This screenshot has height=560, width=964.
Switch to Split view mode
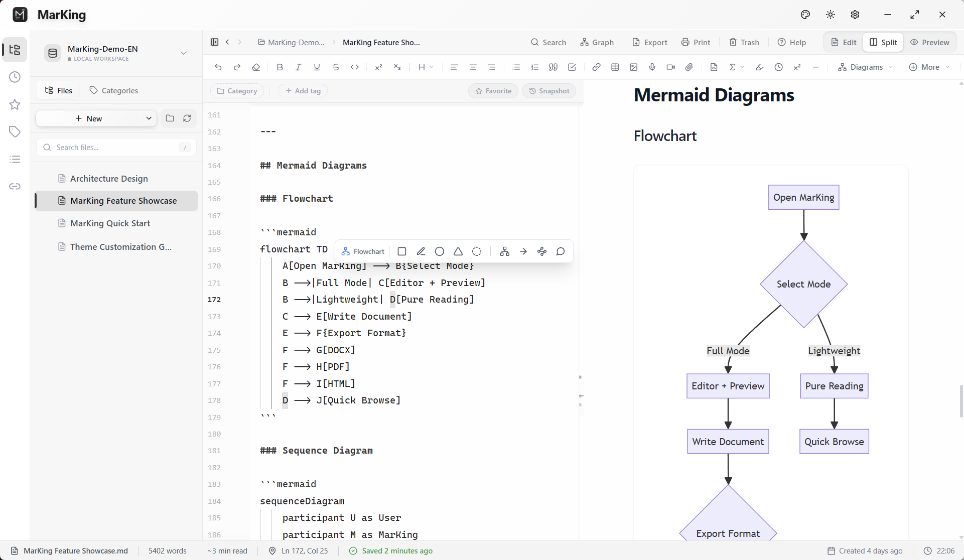point(883,42)
